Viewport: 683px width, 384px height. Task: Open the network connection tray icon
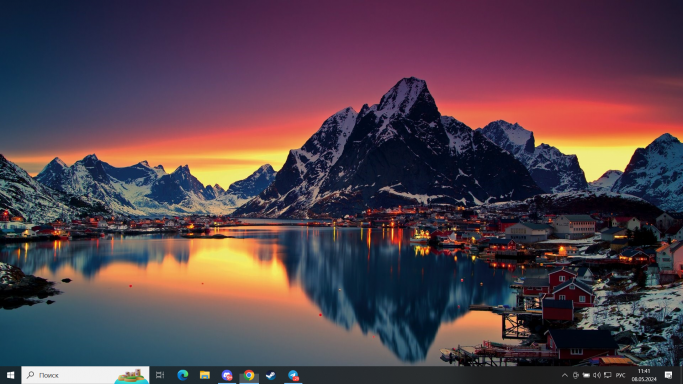pyautogui.click(x=608, y=375)
